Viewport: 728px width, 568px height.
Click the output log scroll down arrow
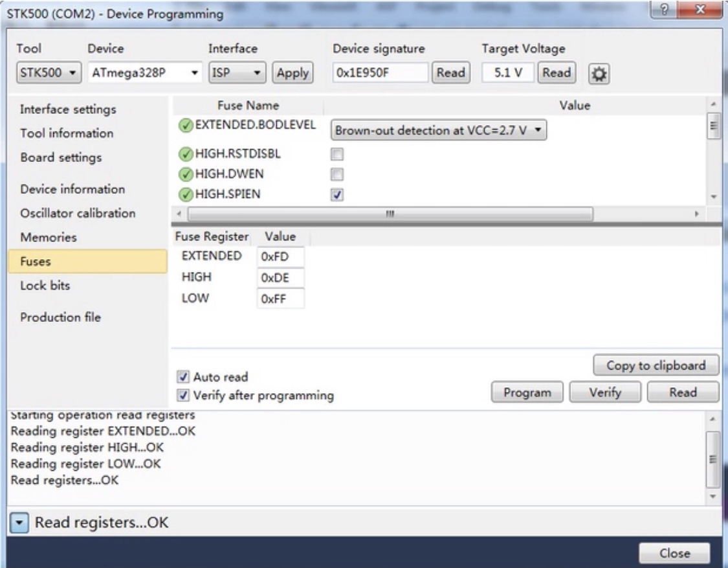[x=712, y=496]
